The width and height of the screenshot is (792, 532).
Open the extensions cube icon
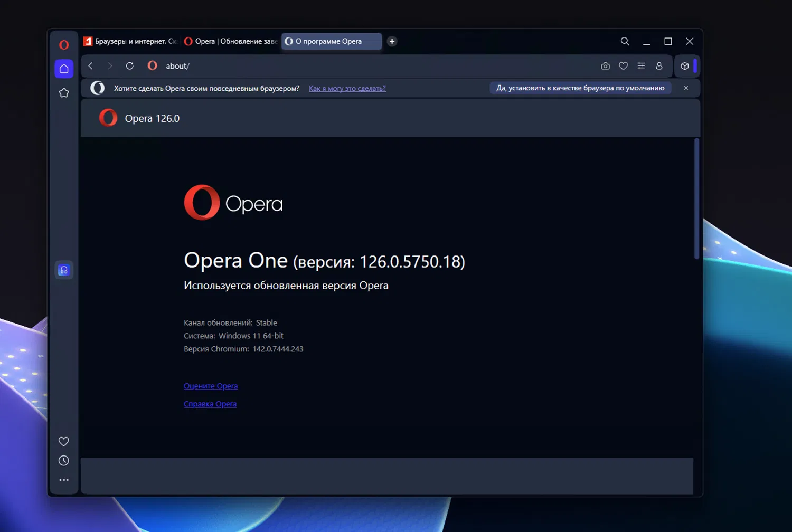click(x=685, y=66)
